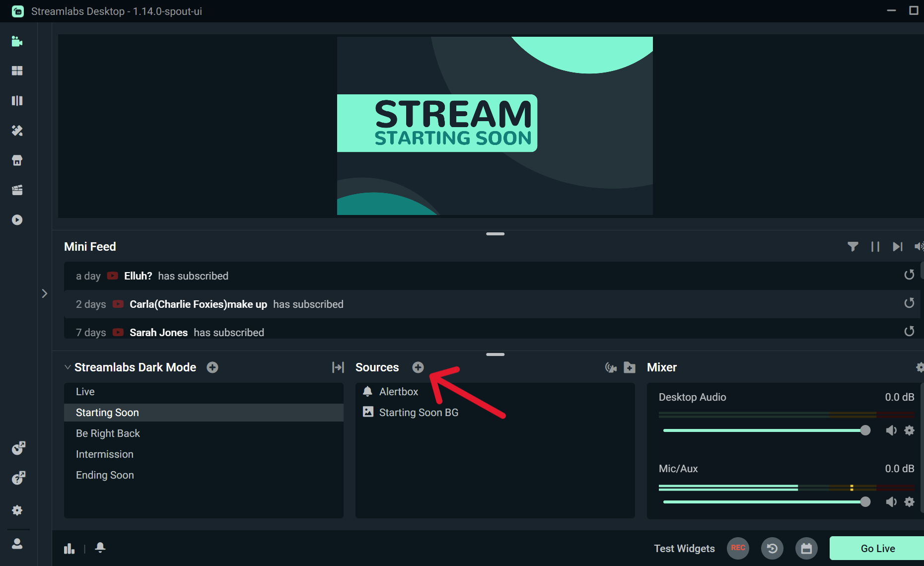924x566 pixels.
Task: Click the Test Widgets button
Action: pos(684,549)
